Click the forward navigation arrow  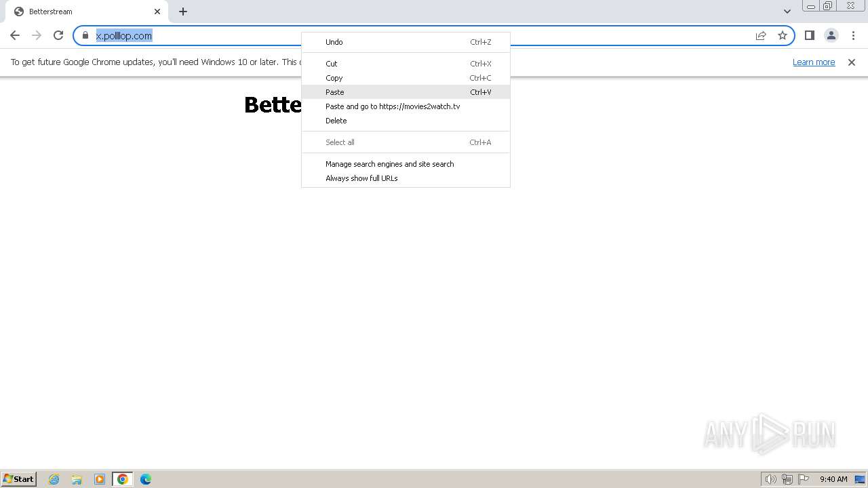coord(37,35)
